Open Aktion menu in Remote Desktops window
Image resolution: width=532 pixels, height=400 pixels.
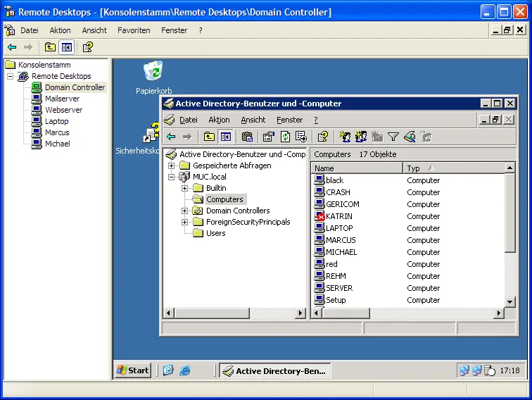pos(60,30)
